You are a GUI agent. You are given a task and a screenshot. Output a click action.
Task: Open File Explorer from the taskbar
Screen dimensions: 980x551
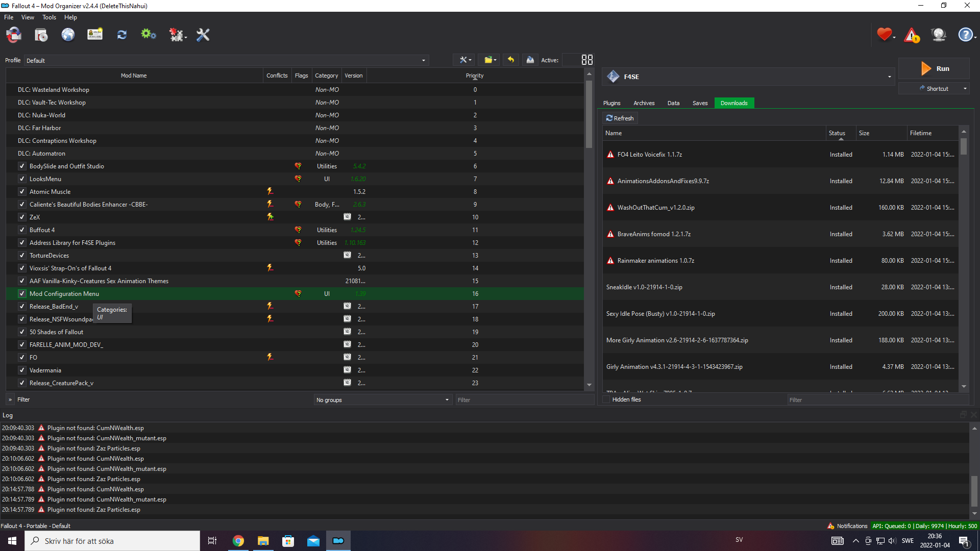click(x=263, y=541)
